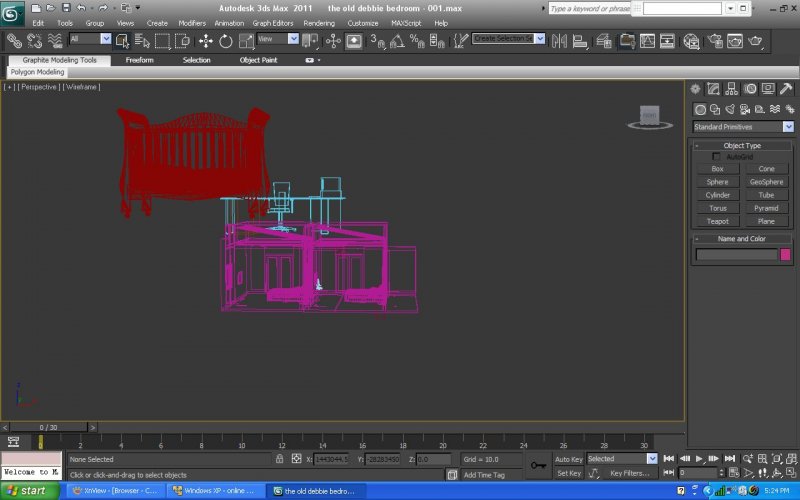Create a Teapot primitive

pyautogui.click(x=717, y=221)
